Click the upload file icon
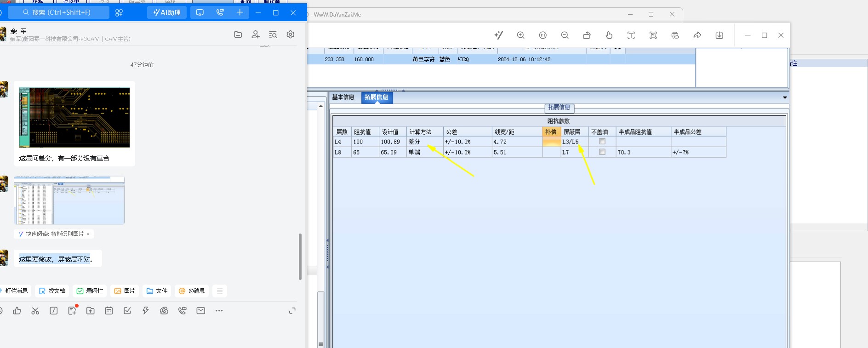 click(91, 311)
